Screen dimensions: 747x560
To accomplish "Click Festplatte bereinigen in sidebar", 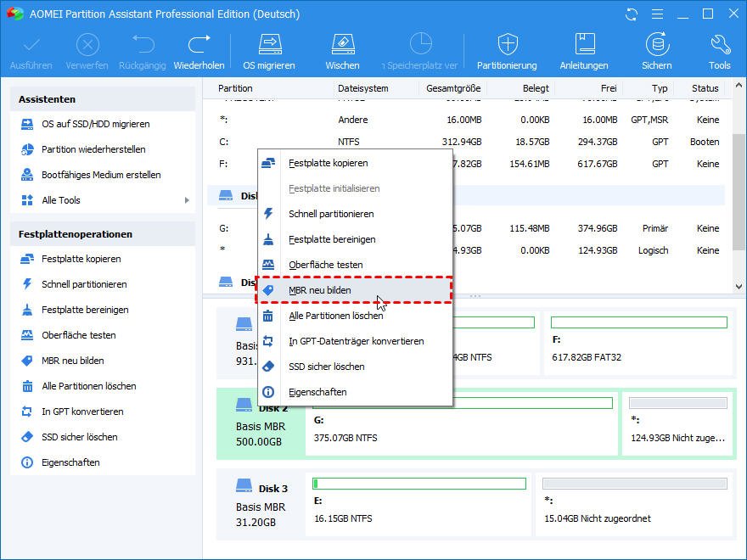I will click(85, 310).
